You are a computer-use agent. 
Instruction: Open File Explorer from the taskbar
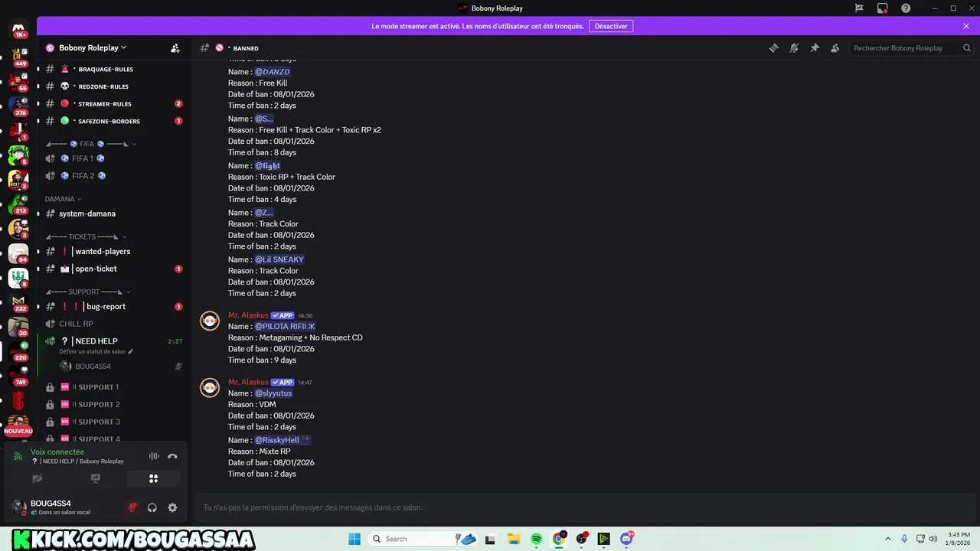[x=514, y=539]
